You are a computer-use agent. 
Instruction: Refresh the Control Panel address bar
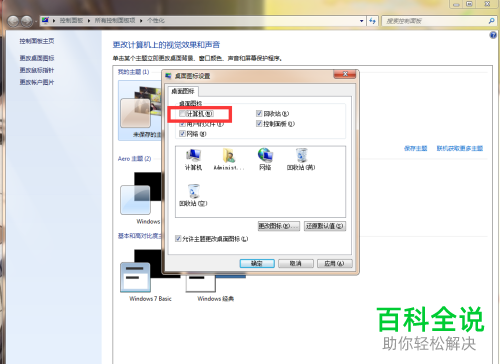coord(372,21)
